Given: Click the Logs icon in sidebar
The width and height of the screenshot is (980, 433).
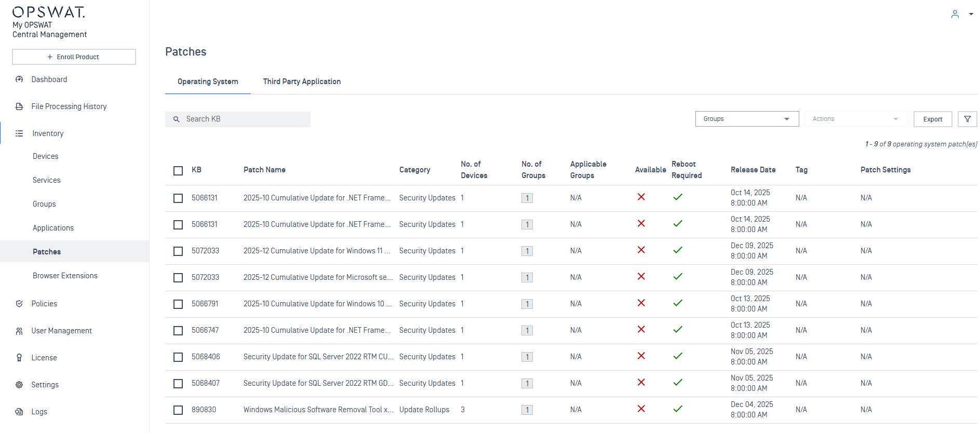Looking at the screenshot, I should (19, 412).
